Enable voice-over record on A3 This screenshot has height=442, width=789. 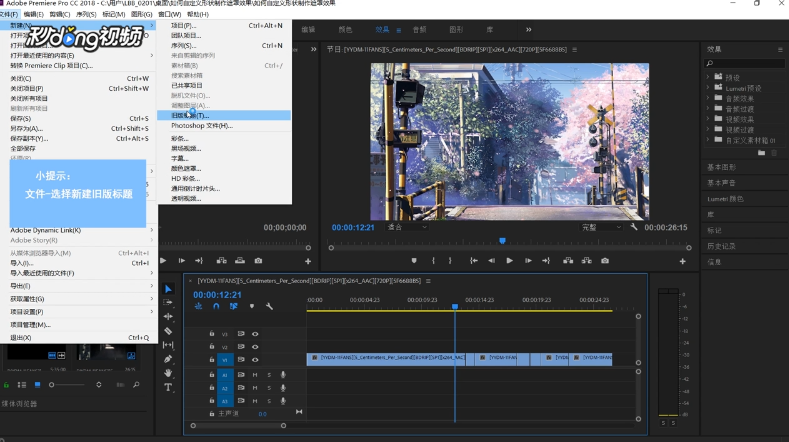283,401
